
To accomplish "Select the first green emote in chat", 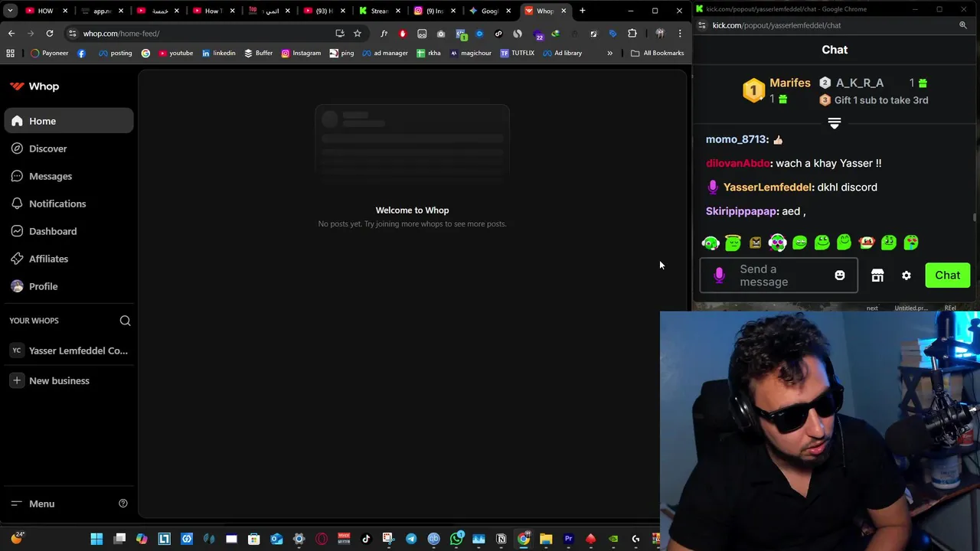I will point(710,243).
